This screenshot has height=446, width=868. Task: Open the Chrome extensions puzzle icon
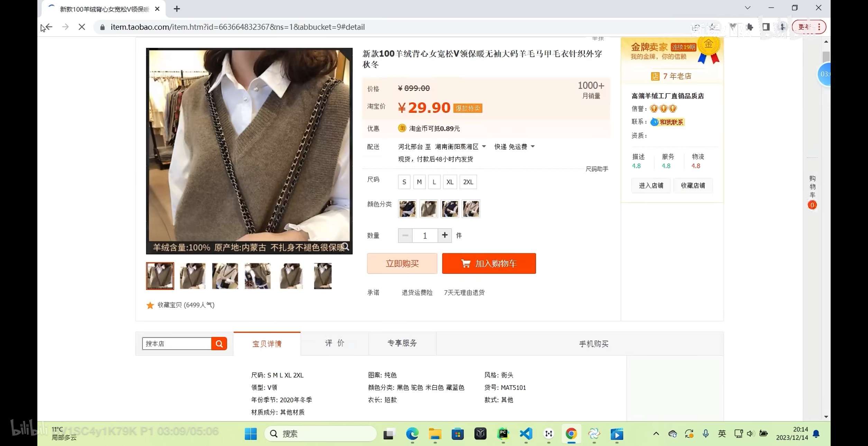click(x=749, y=27)
